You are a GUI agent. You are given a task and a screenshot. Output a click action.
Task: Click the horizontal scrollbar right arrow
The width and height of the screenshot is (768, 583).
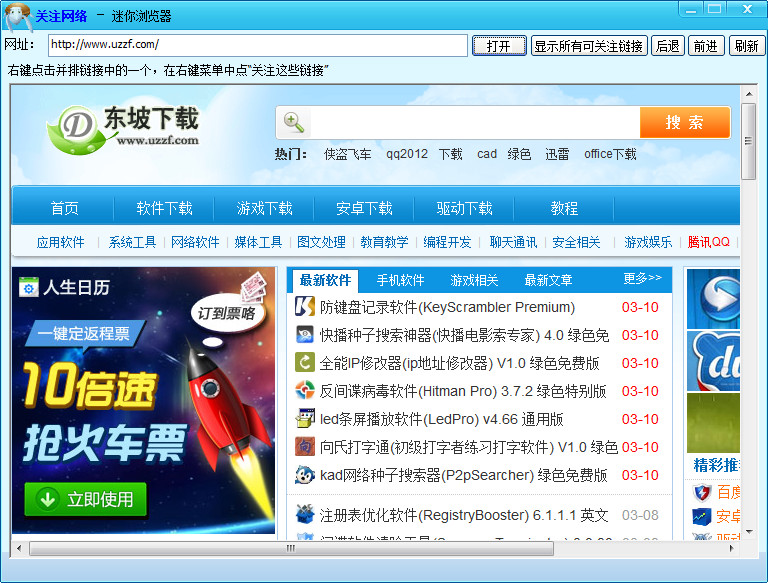pos(732,548)
